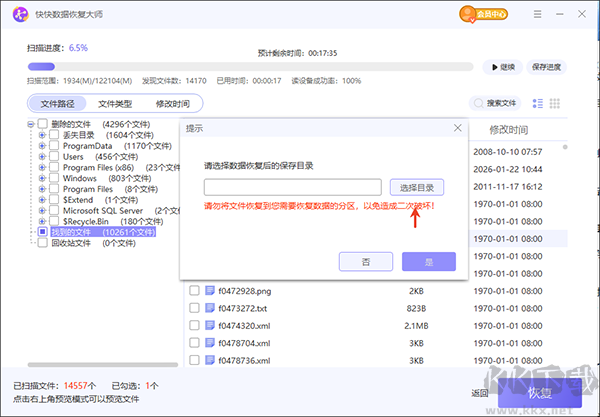Image resolution: width=600 pixels, height=417 pixels.
Task: Open the hamburger menu icon
Action: pos(537,14)
